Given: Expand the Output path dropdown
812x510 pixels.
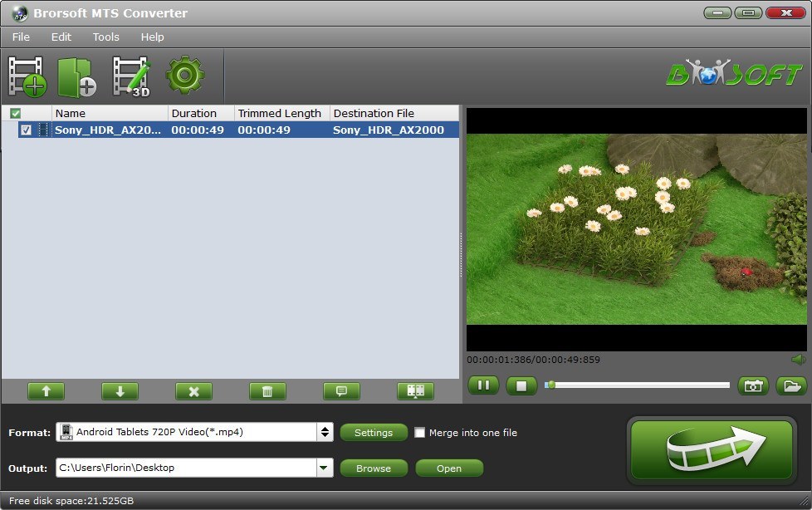Looking at the screenshot, I should 325,468.
